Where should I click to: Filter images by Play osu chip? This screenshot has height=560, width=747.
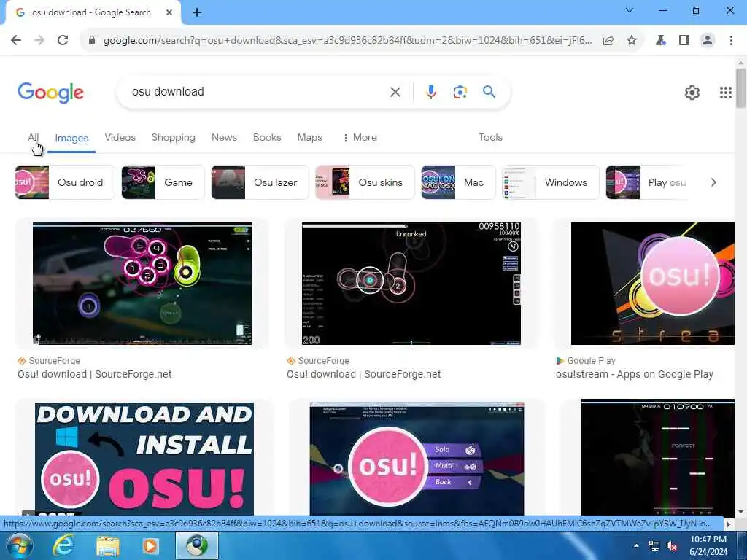647,182
